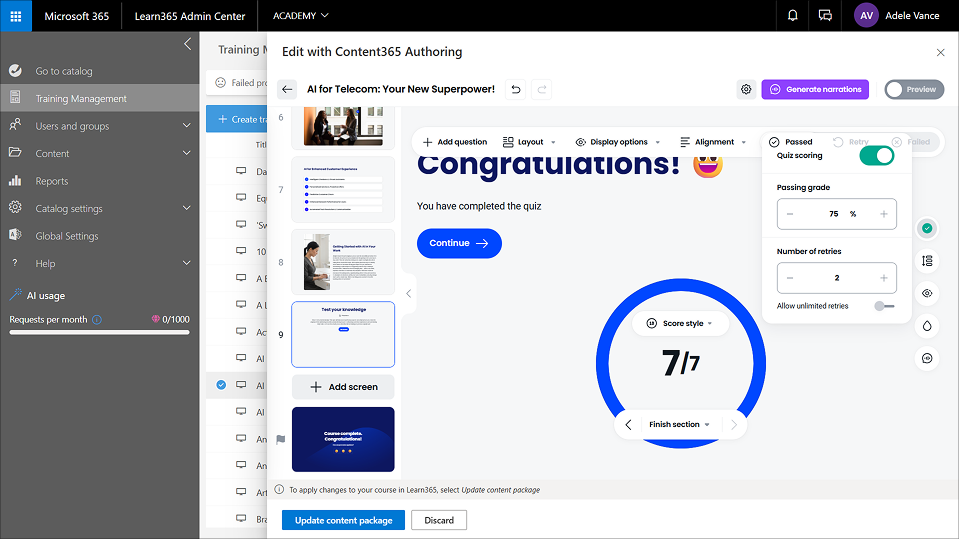Toggle the Preview mode switch
Image resolution: width=959 pixels, height=539 pixels.
coord(911,89)
